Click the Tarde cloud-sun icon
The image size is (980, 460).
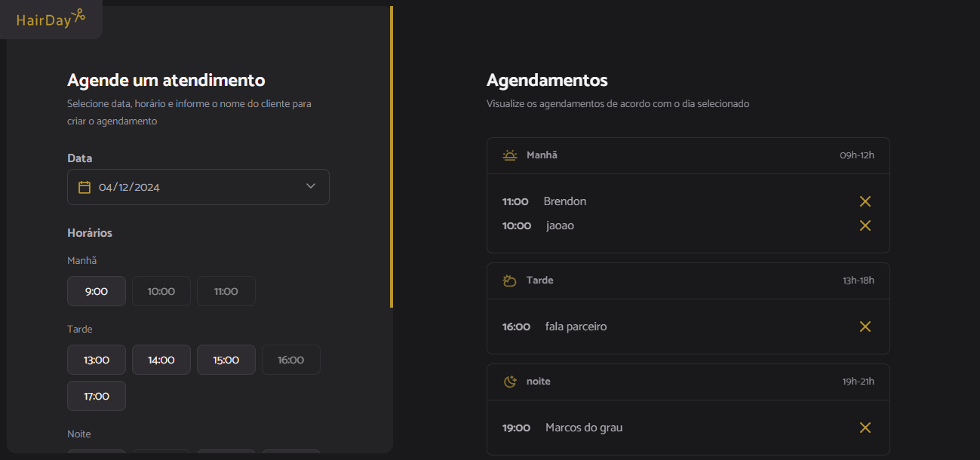click(510, 281)
